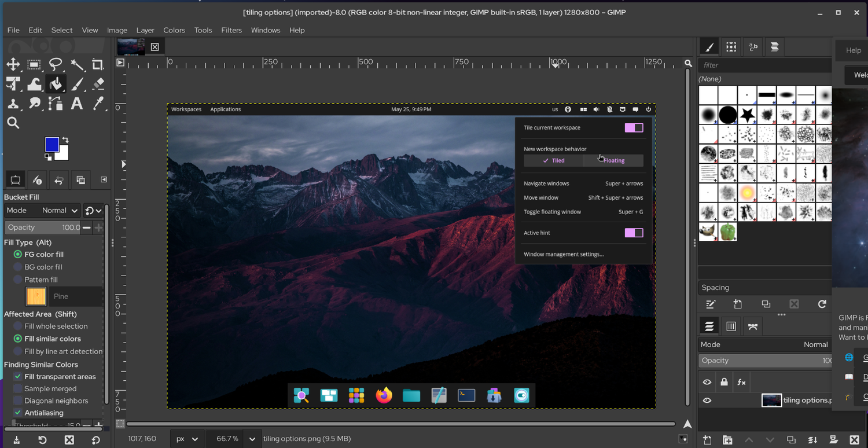Screen dimensions: 868x448
Task: Select the Color Picker eyedropper tool
Action: click(x=98, y=104)
